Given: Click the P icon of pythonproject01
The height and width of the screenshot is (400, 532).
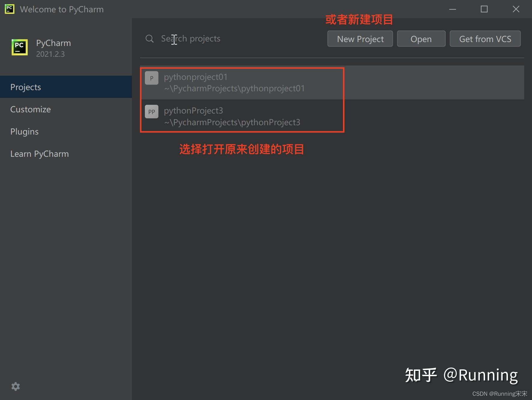Looking at the screenshot, I should coord(151,78).
